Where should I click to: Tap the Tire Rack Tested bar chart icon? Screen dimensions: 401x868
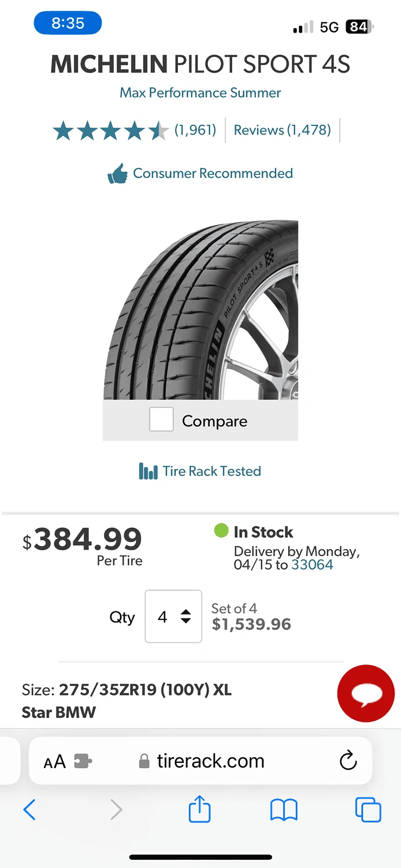[148, 471]
